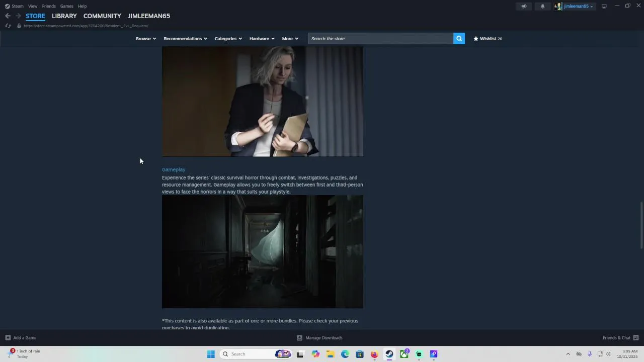This screenshot has height=362, width=644.
Task: Click the padlock icon beside the URL
Action: (x=19, y=26)
